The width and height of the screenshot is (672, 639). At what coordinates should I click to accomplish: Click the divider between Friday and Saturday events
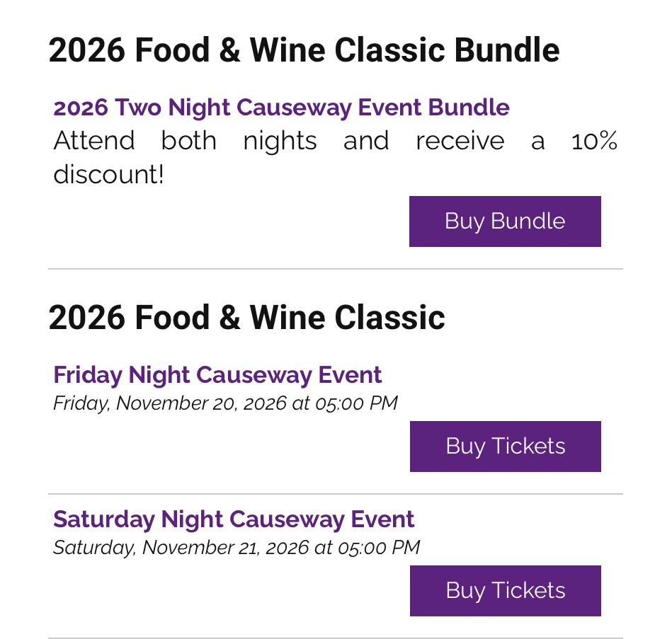point(335,494)
